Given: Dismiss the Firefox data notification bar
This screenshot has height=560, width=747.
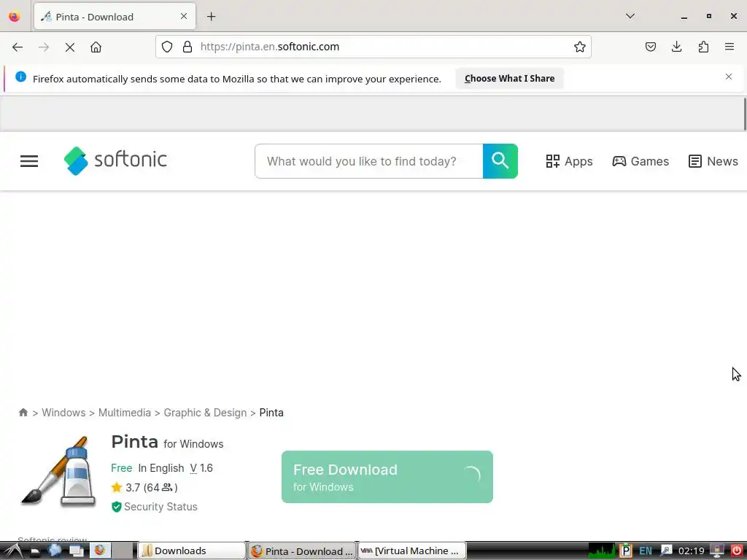Looking at the screenshot, I should click(729, 77).
